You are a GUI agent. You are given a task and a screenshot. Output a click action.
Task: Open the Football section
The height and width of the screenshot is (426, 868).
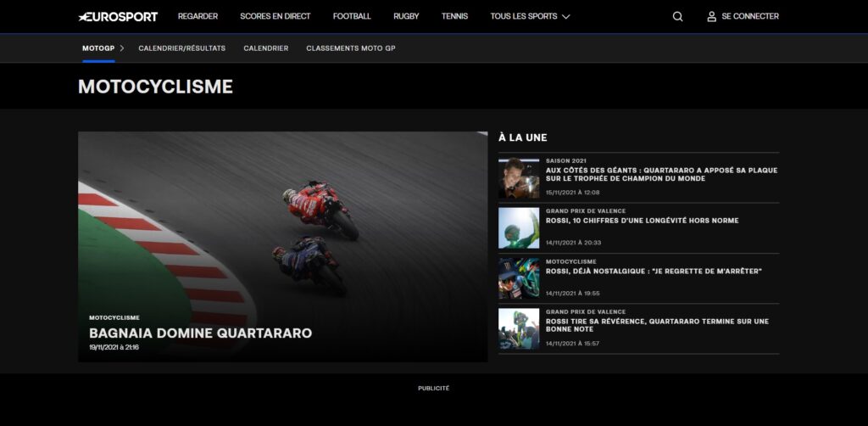pos(352,17)
